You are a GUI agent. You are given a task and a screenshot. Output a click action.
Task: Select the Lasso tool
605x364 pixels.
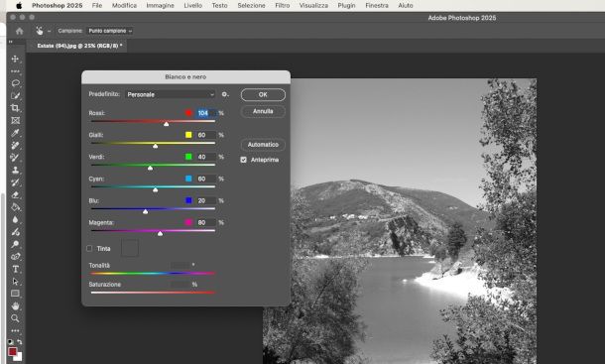(x=15, y=83)
